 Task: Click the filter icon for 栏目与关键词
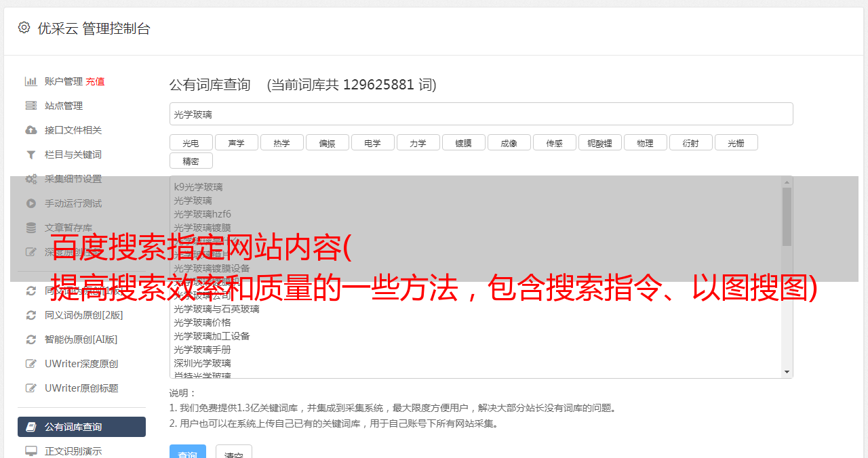point(31,154)
